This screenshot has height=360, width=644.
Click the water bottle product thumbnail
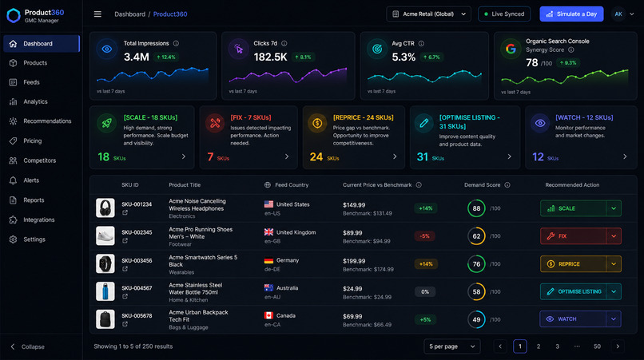pyautogui.click(x=105, y=291)
